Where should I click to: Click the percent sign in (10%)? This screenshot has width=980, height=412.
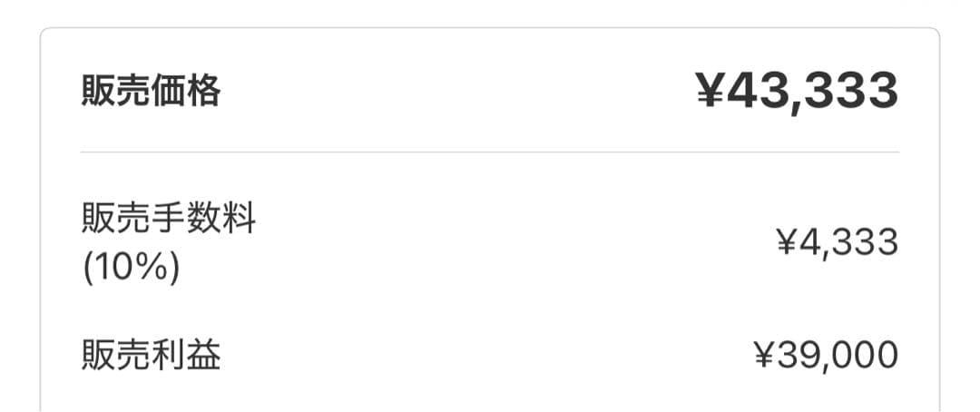(x=154, y=270)
